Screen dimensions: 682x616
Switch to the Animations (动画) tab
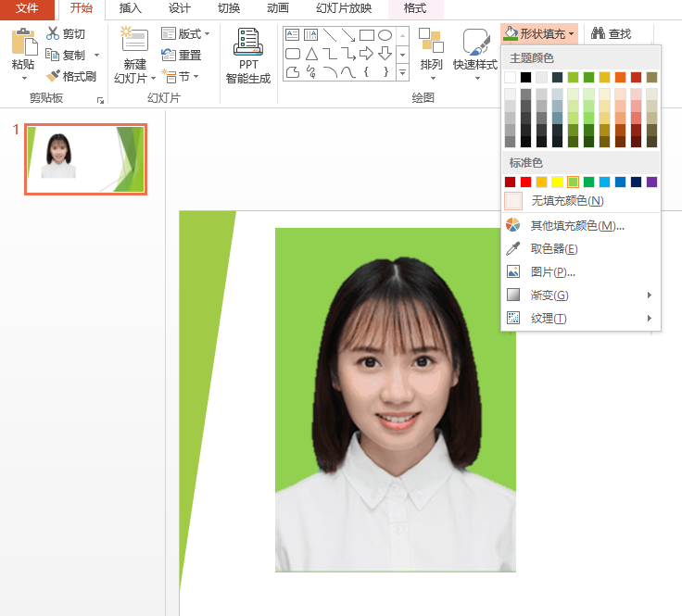[x=277, y=8]
